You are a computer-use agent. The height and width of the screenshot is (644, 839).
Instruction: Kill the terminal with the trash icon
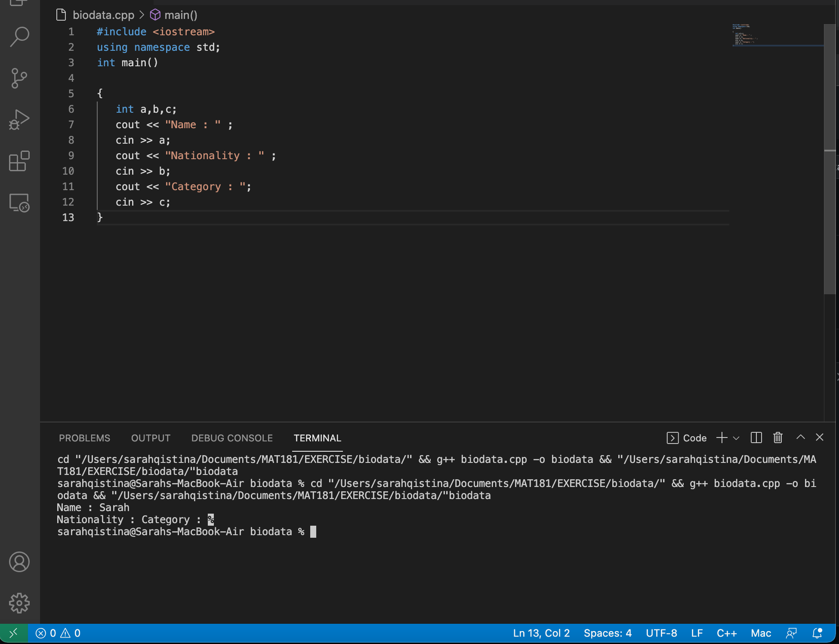tap(777, 438)
